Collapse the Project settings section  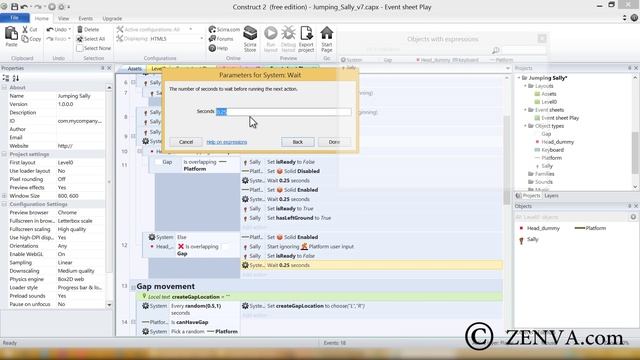4,154
